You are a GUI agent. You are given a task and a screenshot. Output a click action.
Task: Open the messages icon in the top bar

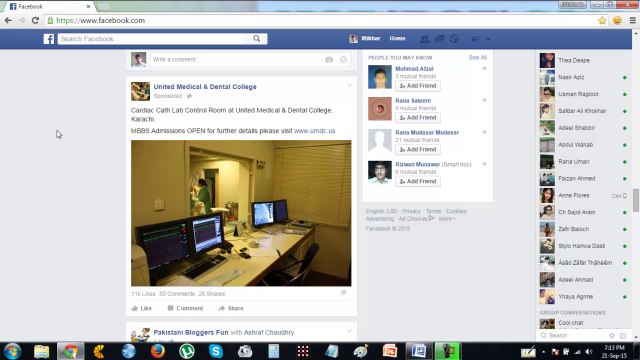tap(440, 38)
